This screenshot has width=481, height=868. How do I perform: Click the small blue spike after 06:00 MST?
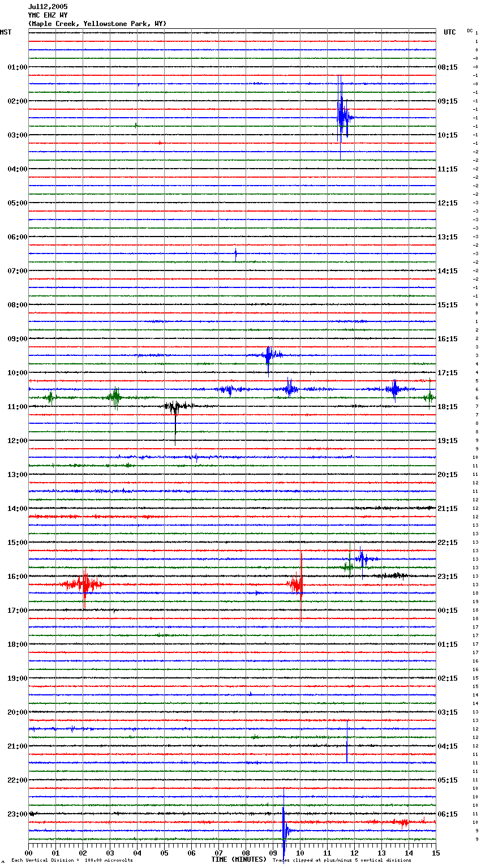236,254
